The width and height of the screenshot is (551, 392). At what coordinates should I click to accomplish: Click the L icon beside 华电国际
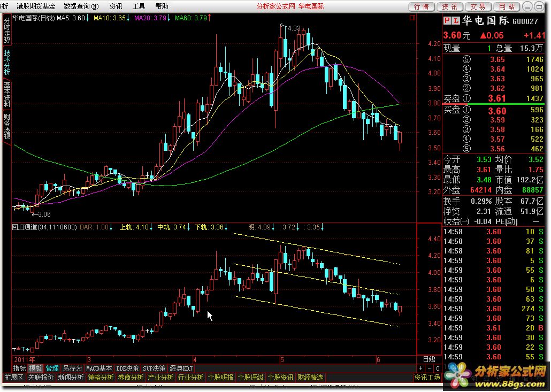[455, 21]
